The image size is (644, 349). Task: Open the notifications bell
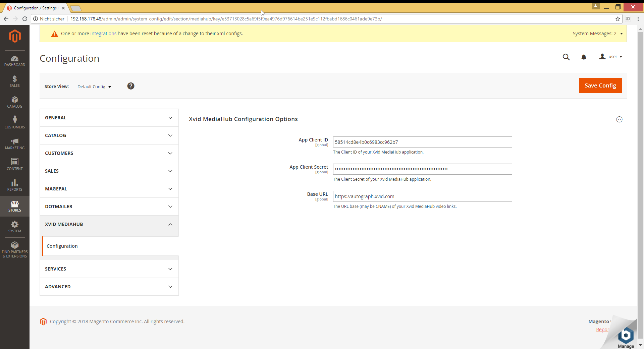pos(584,57)
